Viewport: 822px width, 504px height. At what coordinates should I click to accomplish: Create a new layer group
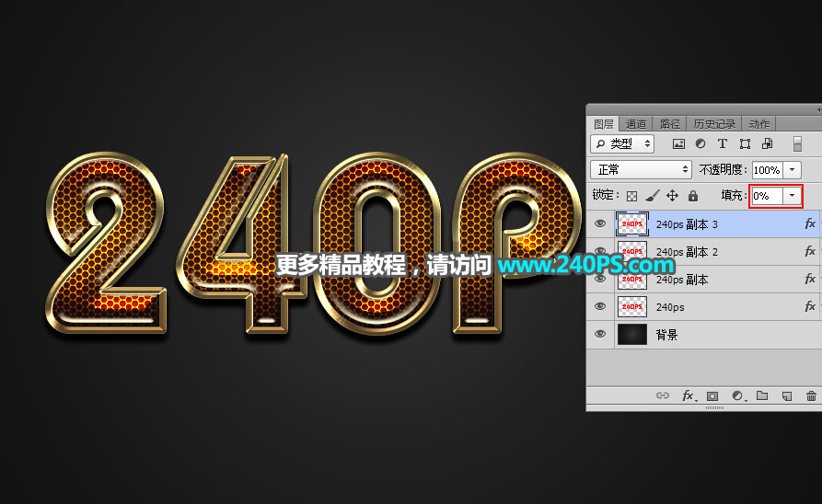pos(762,395)
